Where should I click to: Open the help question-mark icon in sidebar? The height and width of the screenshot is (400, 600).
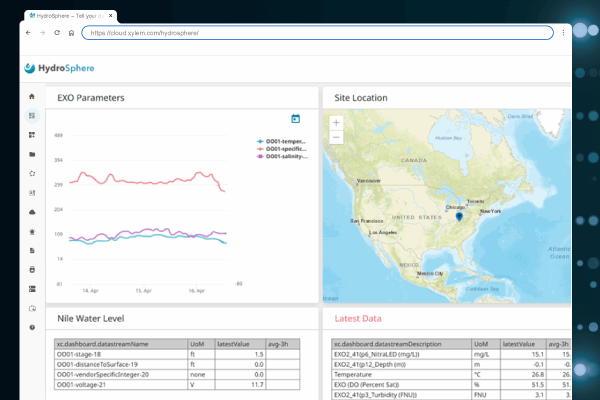[32, 327]
